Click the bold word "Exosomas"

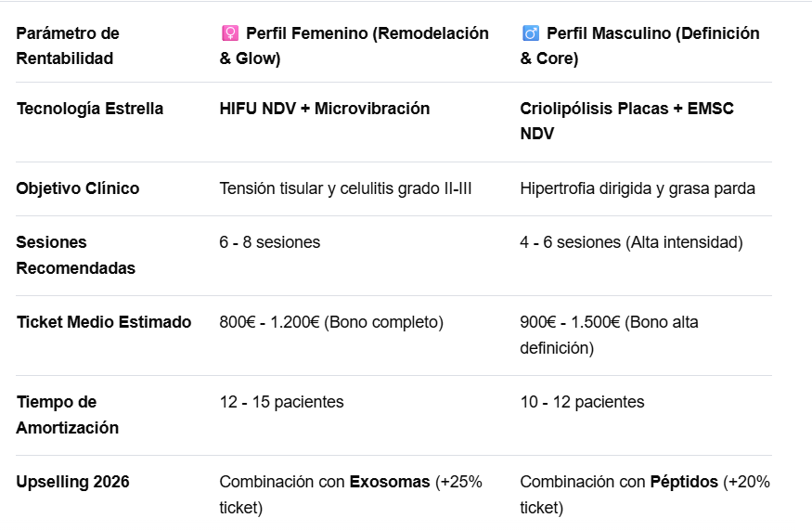[x=389, y=482]
